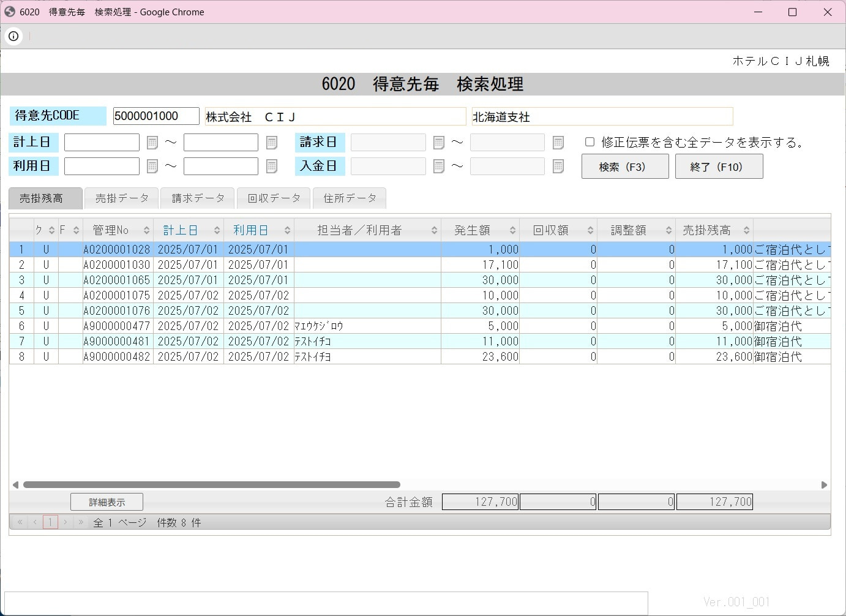
Task: Sort table by 調整額 column
Action: coord(636,230)
